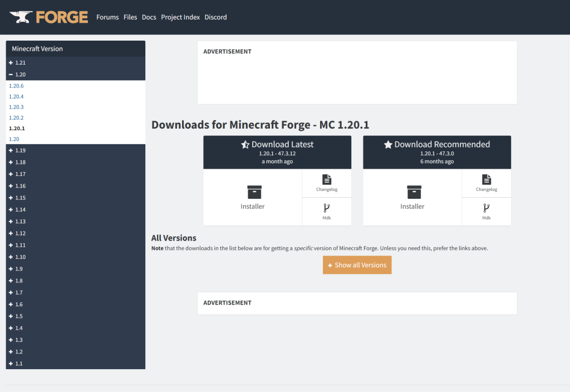Click the plus icon on Show all Versions
The image size is (570, 392).
pos(330,266)
